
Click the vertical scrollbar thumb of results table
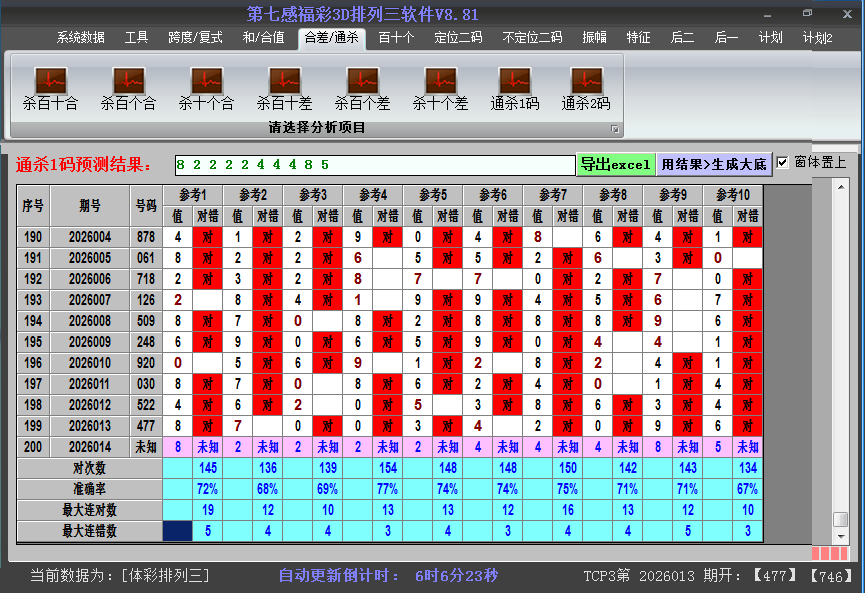coord(840,519)
